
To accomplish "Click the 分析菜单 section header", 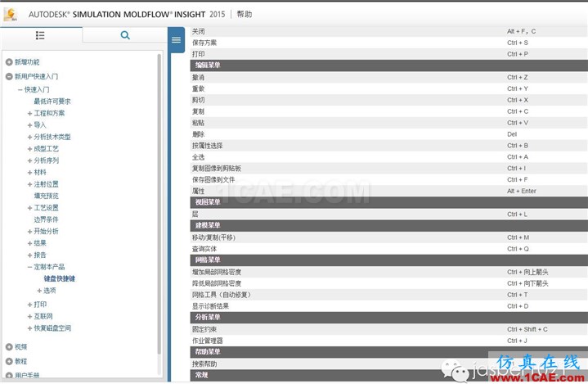I will click(389, 317).
